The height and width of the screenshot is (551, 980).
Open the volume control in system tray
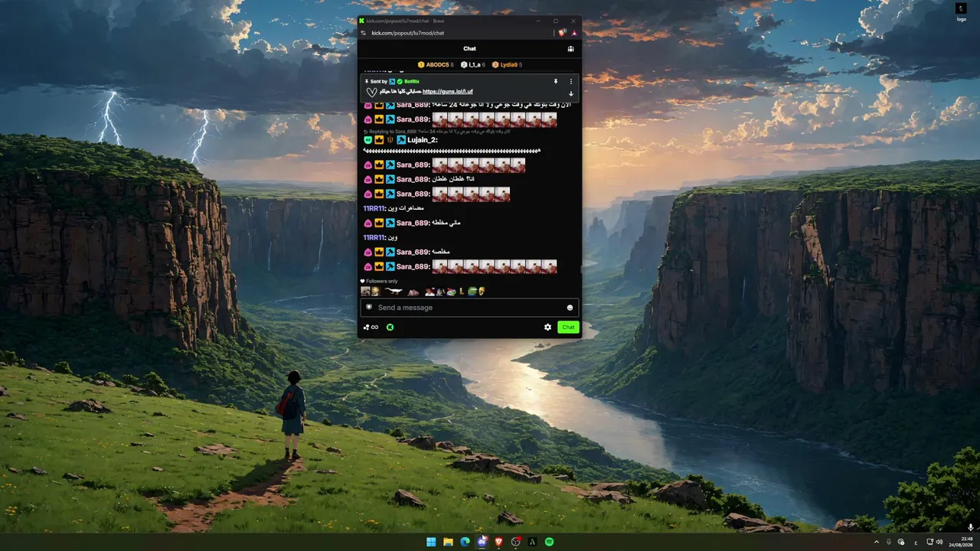(941, 542)
